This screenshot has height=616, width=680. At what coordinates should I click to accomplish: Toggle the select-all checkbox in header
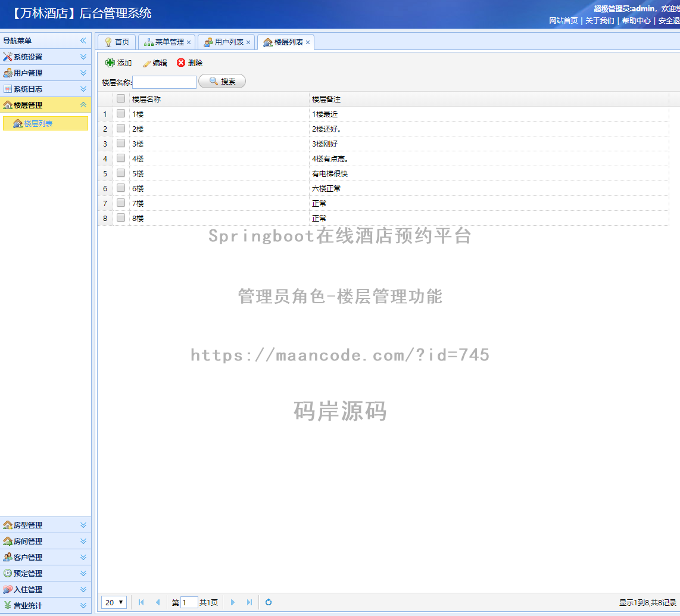121,98
